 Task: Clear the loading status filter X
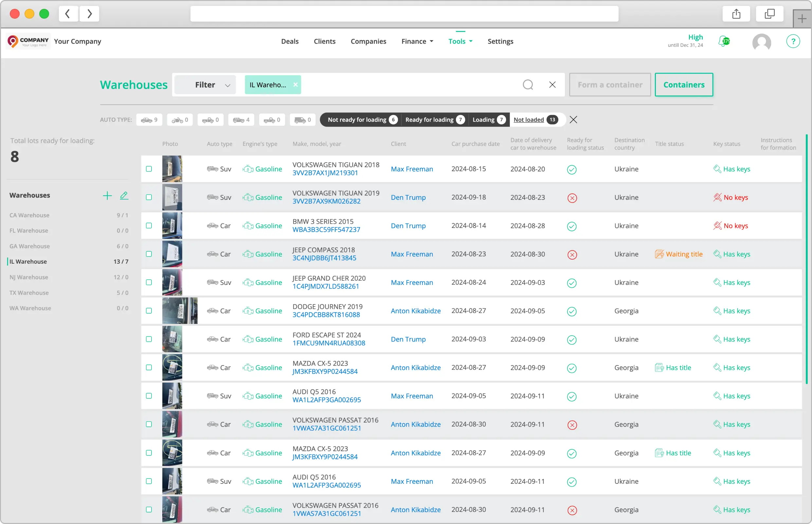pos(573,119)
